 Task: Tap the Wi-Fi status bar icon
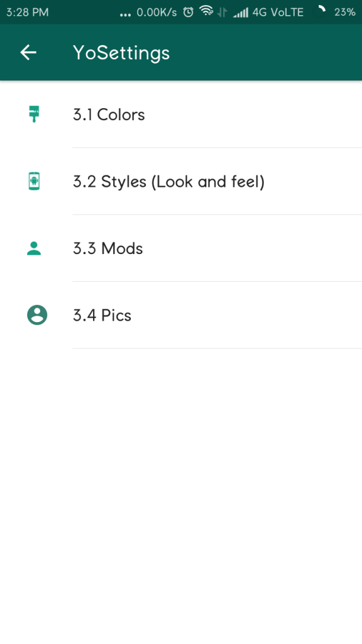[x=206, y=11]
